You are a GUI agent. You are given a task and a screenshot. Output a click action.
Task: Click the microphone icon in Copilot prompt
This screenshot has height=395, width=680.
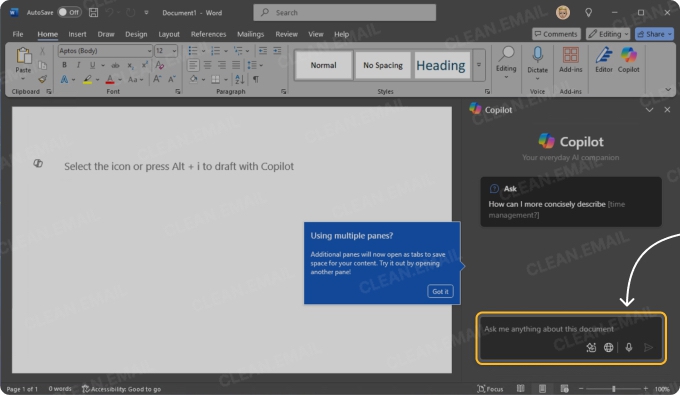point(628,347)
